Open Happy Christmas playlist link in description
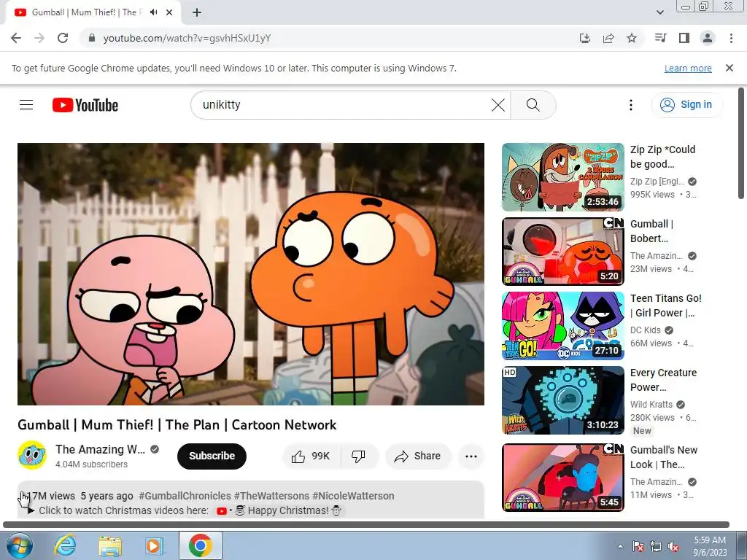Viewport: 747px width, 560px height. coord(279,510)
